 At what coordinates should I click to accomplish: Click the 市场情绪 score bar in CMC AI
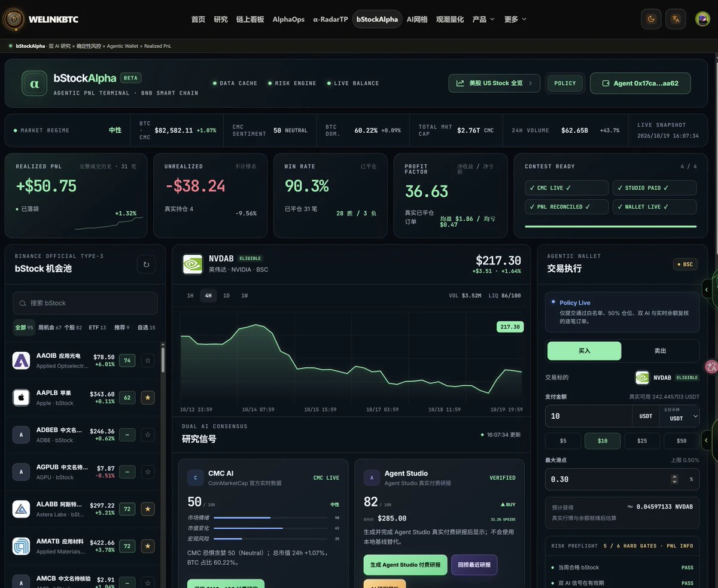270,517
